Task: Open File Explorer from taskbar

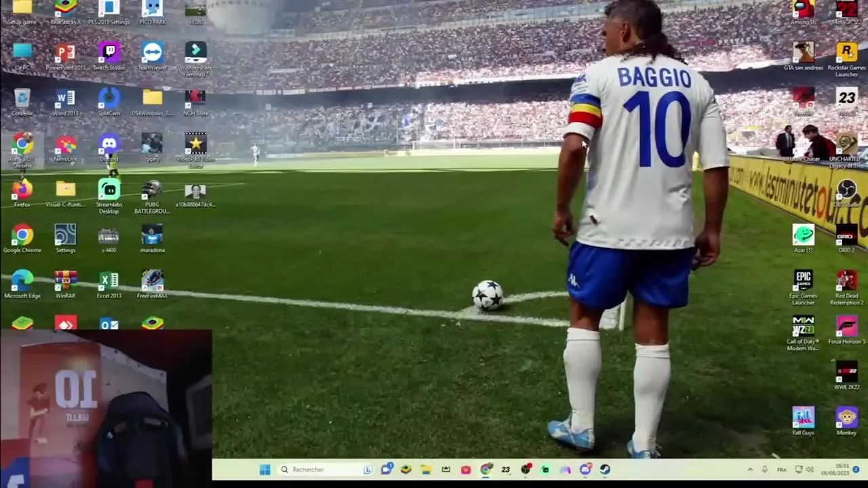Action: (x=426, y=469)
